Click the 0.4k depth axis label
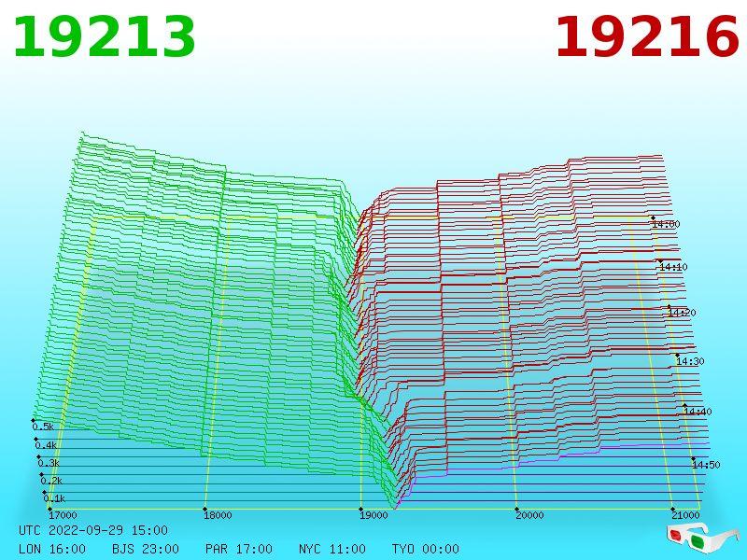Image resolution: width=747 pixels, height=560 pixels. pos(46,446)
